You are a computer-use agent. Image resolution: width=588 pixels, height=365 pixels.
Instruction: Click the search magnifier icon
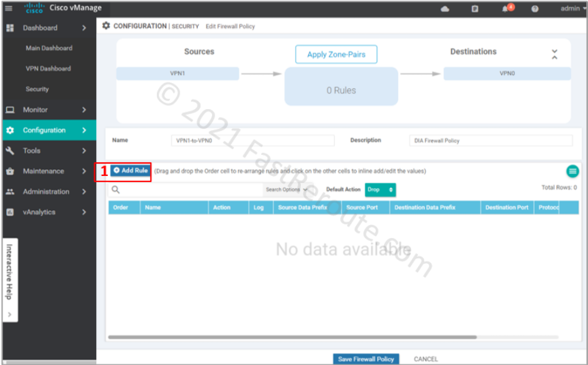[x=115, y=190]
